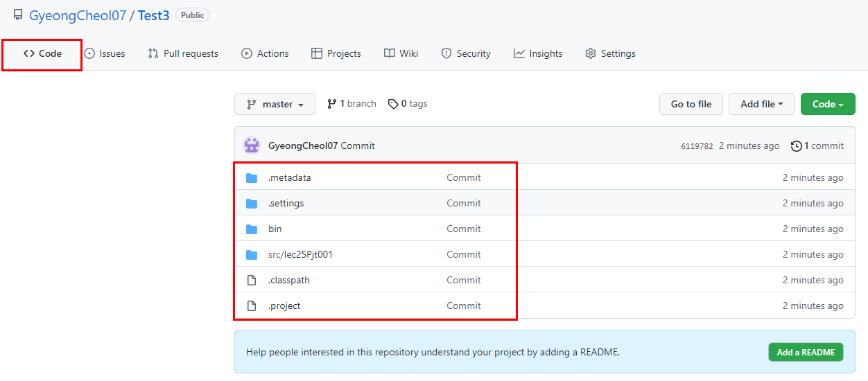Switch to the Issues tab
868x381 pixels.
pos(105,53)
